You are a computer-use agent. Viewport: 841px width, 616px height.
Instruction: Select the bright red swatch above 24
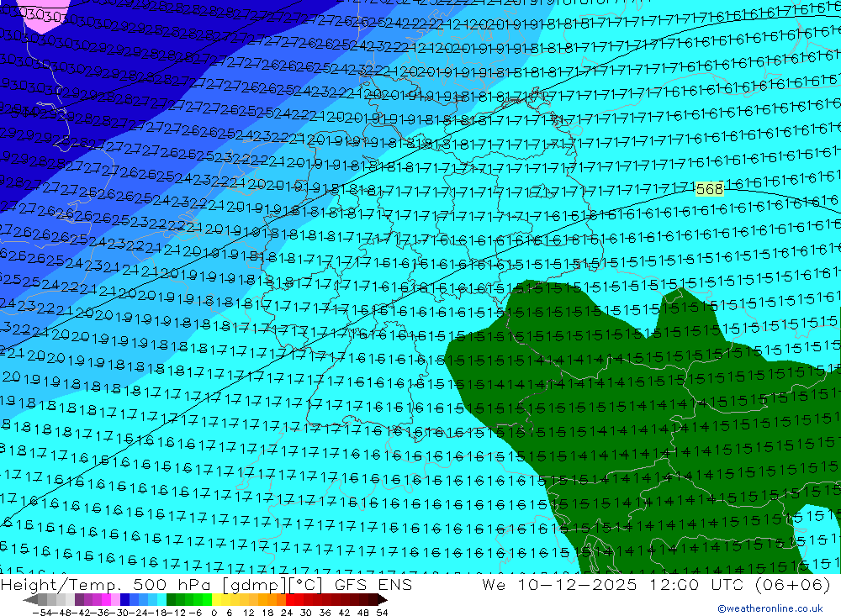(290, 599)
